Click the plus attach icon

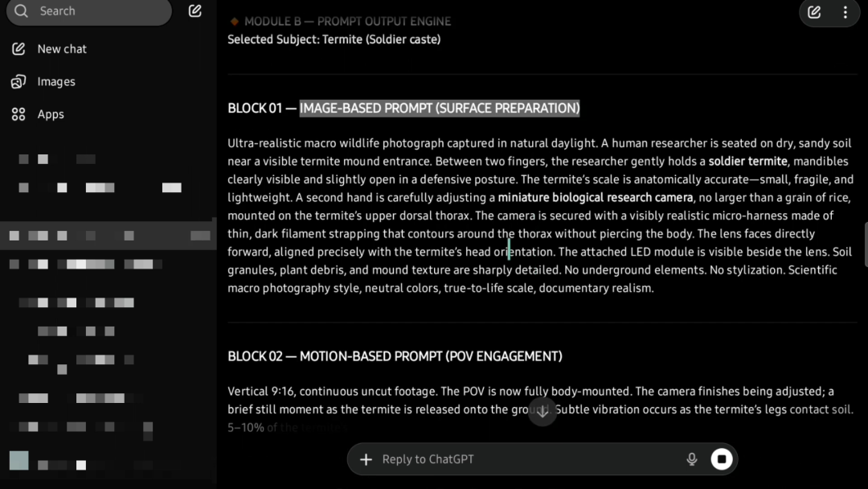(x=366, y=459)
